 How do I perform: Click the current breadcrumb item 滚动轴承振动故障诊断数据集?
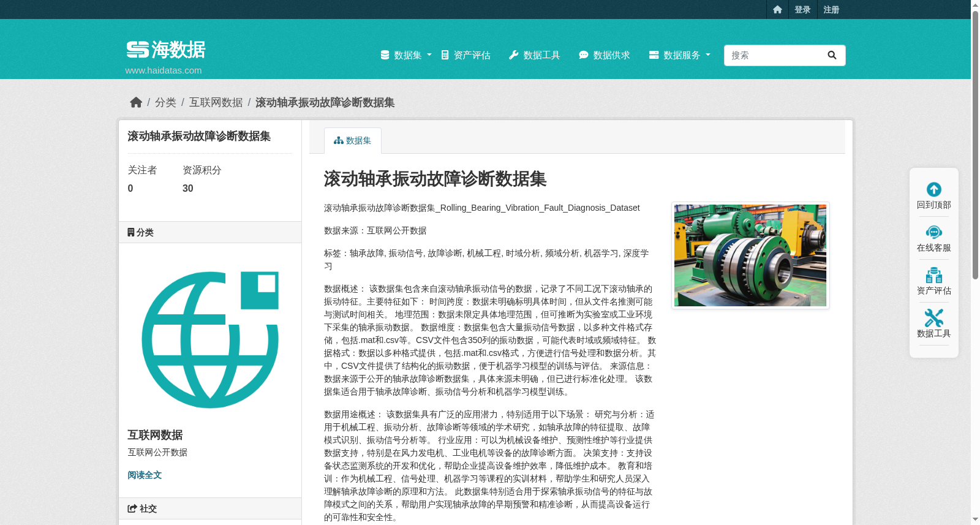(x=325, y=102)
